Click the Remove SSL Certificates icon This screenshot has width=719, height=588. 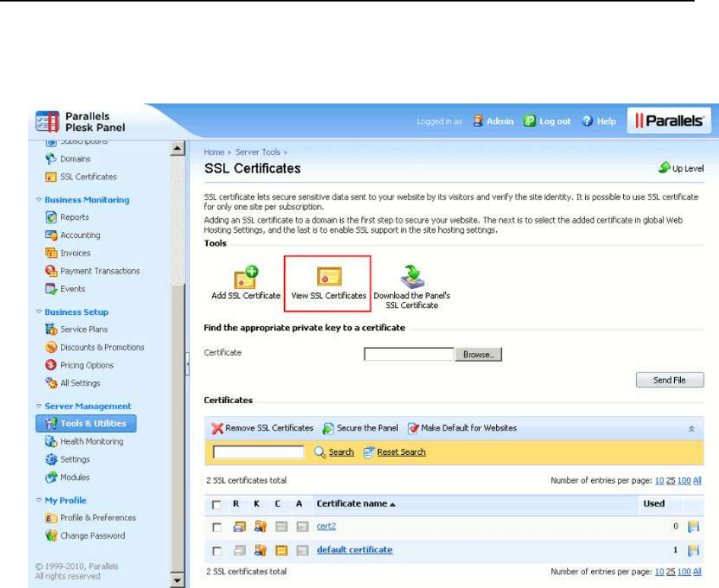click(x=218, y=428)
